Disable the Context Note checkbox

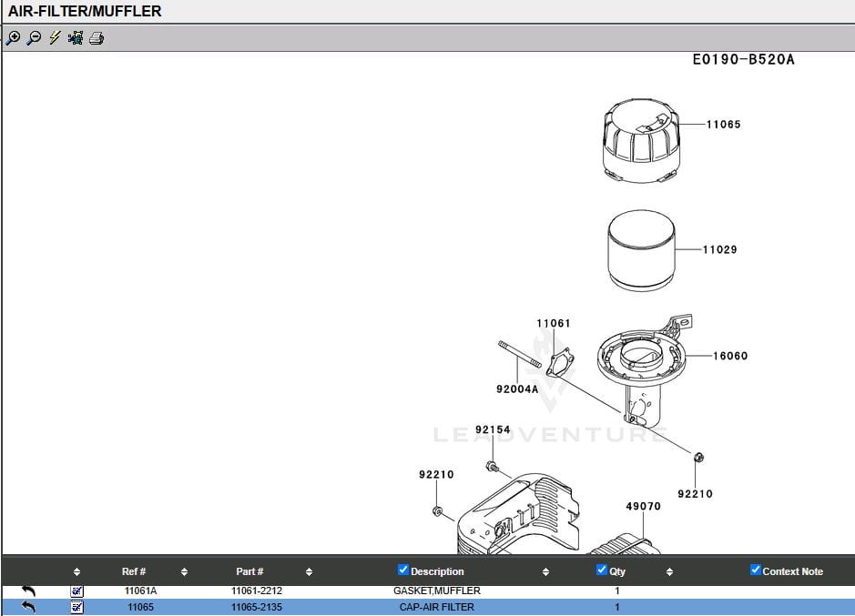click(756, 571)
